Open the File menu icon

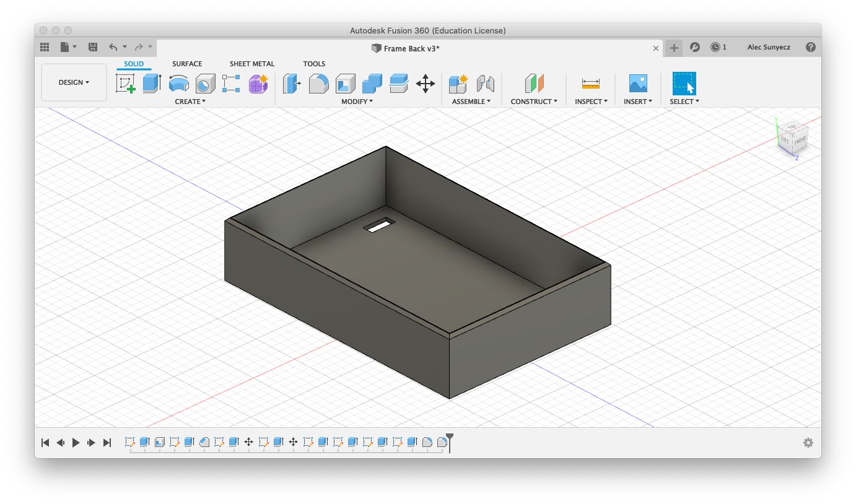pyautogui.click(x=65, y=47)
